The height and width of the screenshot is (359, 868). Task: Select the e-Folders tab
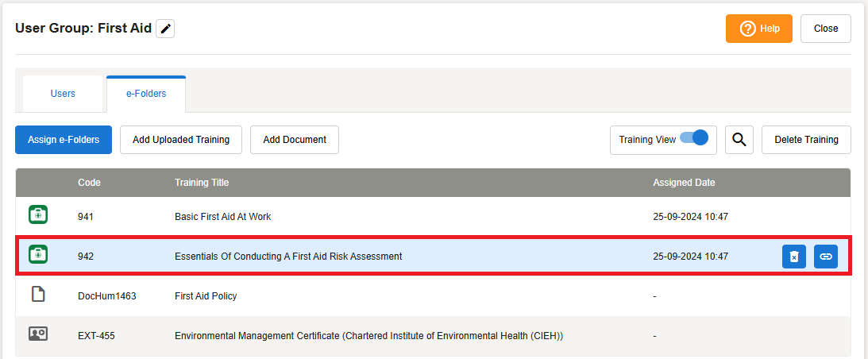(x=146, y=94)
